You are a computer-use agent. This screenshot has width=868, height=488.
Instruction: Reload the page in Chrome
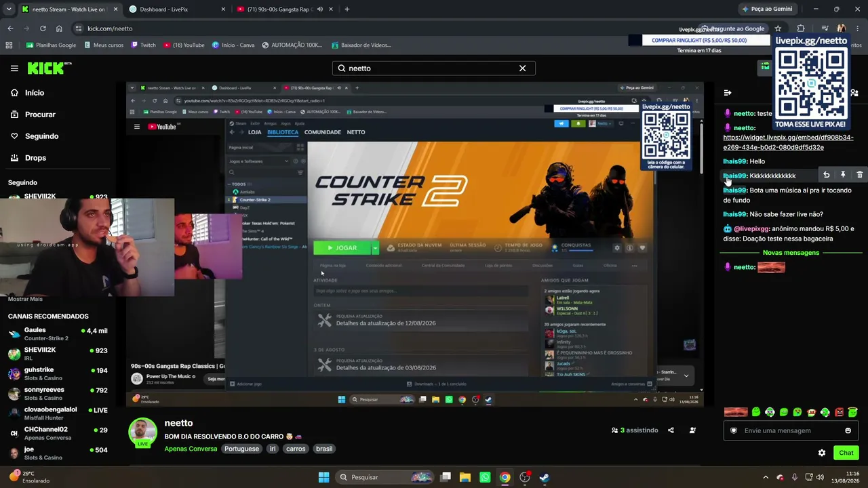coord(43,28)
